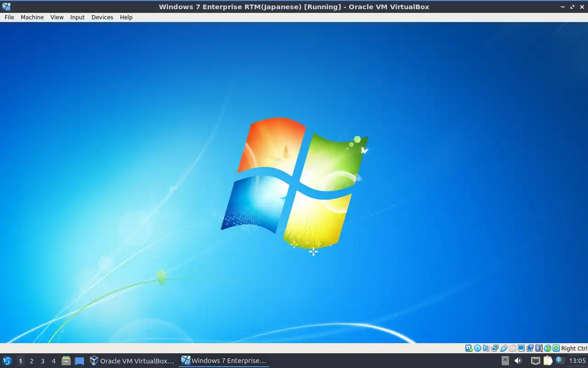Click the greyed shared folders status icon
Screen dimensions: 588x368
(512, 348)
